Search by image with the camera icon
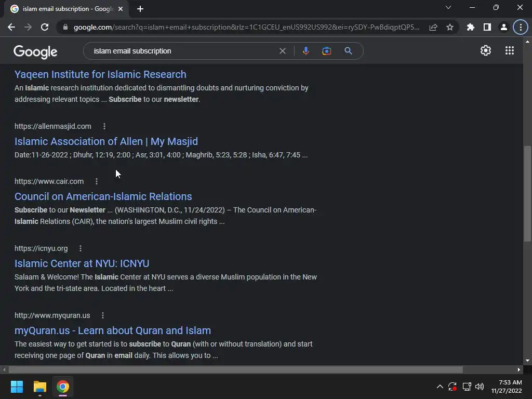The width and height of the screenshot is (532, 399). (326, 51)
